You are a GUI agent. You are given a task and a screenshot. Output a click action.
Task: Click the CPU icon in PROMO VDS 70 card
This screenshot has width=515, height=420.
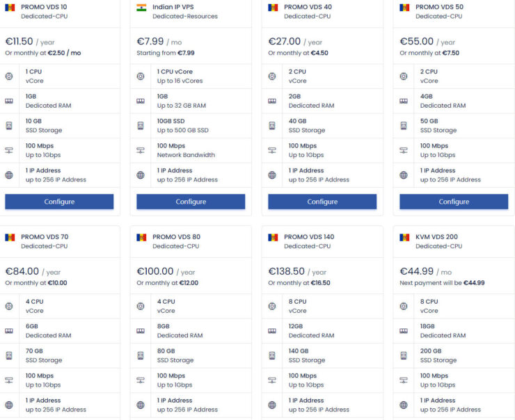9,306
